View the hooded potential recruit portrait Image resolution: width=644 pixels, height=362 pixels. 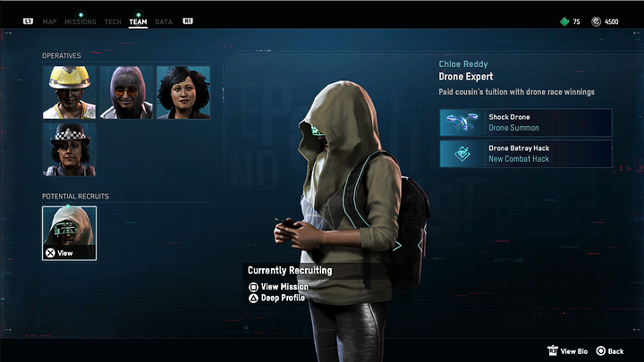coord(70,232)
